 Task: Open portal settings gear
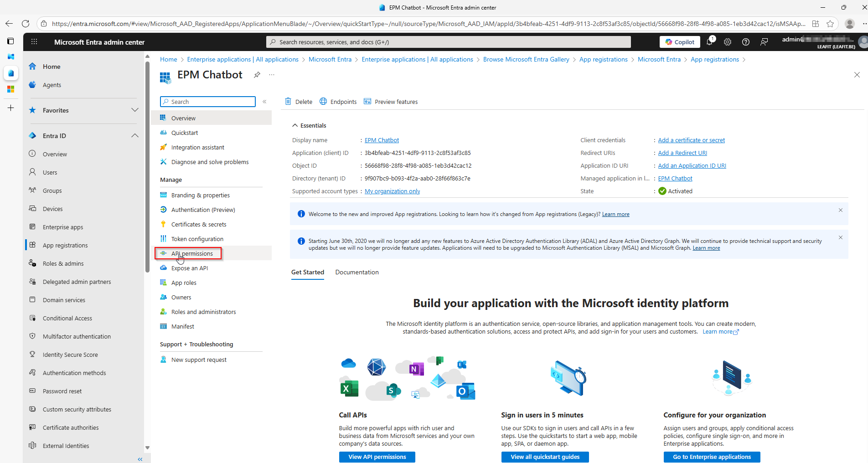point(728,42)
